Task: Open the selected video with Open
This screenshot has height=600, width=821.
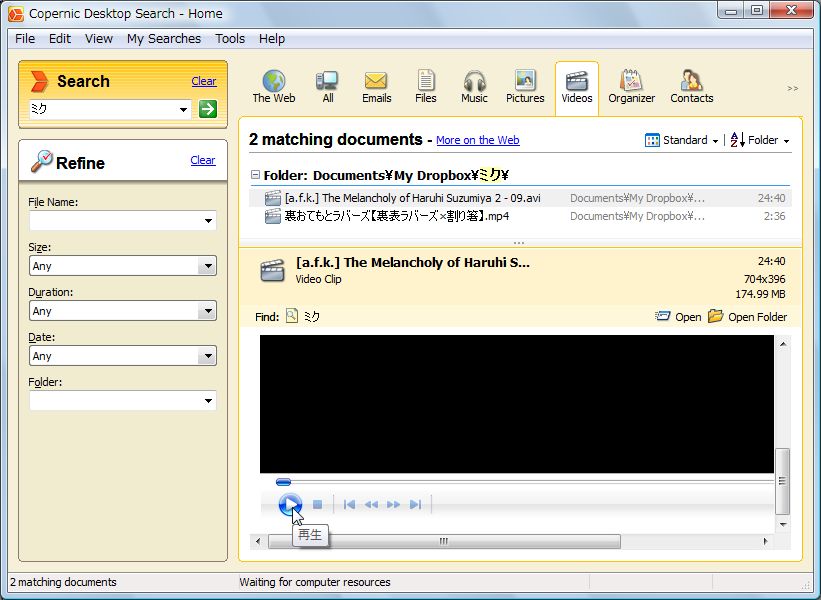Action: coord(678,317)
